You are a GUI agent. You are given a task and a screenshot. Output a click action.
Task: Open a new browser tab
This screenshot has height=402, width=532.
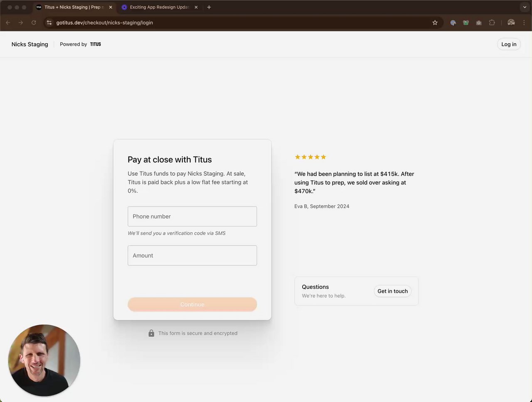tap(209, 7)
